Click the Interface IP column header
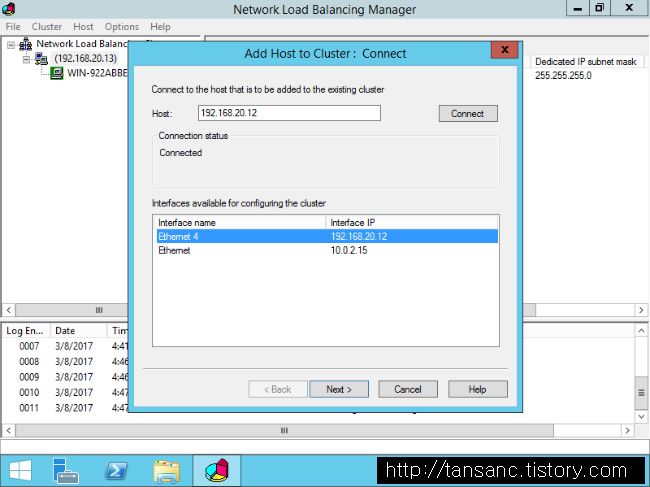This screenshot has height=487, width=650. coord(412,223)
